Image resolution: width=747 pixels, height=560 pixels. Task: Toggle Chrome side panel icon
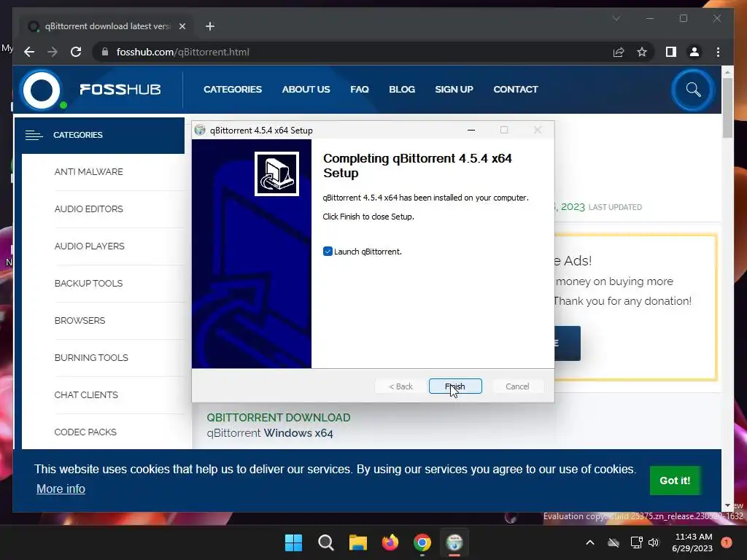coord(671,52)
